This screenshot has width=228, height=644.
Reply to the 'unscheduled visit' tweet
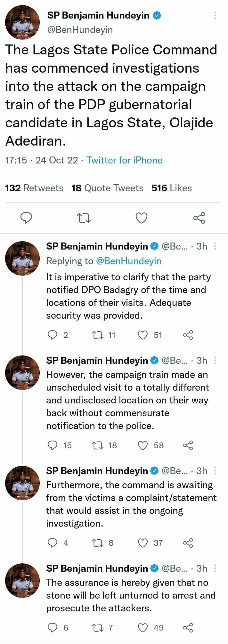pyautogui.click(x=52, y=445)
